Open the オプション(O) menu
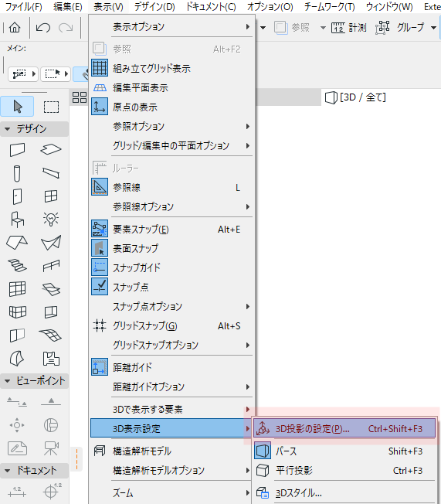Image resolution: width=441 pixels, height=504 pixels. (x=270, y=6)
